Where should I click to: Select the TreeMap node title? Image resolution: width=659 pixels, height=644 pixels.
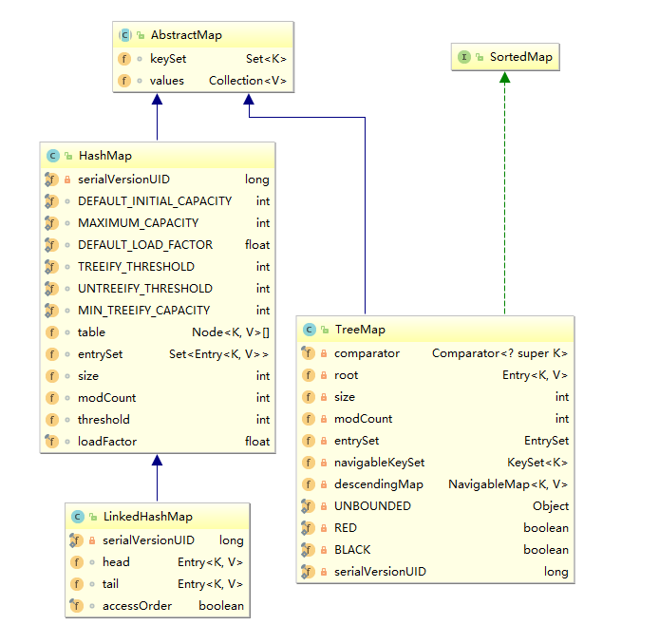[x=359, y=330]
